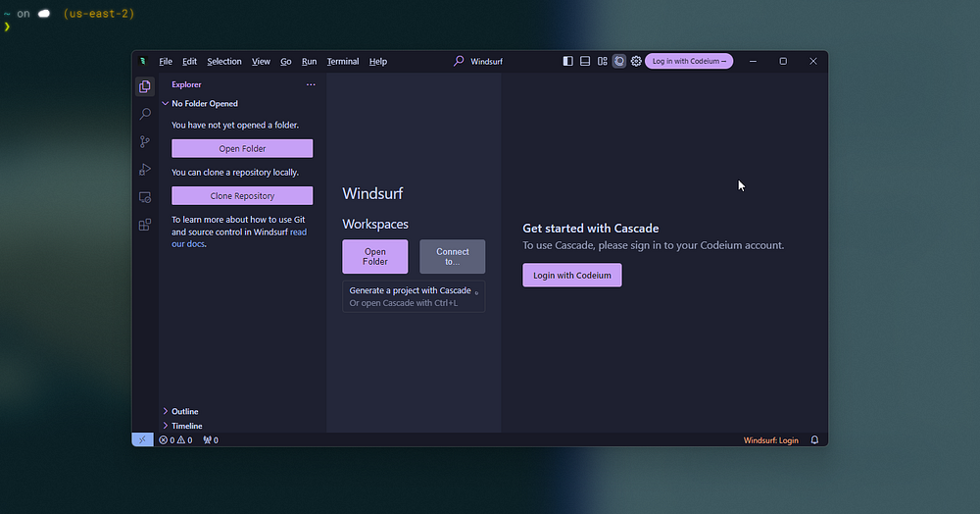Open the customize layout icon
This screenshot has width=980, height=514.
[x=602, y=61]
